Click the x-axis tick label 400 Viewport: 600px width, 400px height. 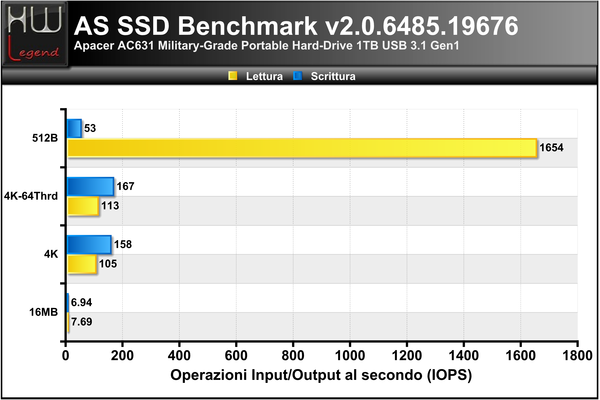click(x=179, y=356)
